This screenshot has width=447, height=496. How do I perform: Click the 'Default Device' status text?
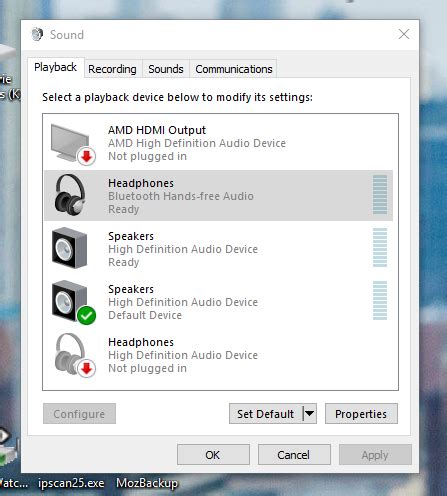[x=145, y=315]
